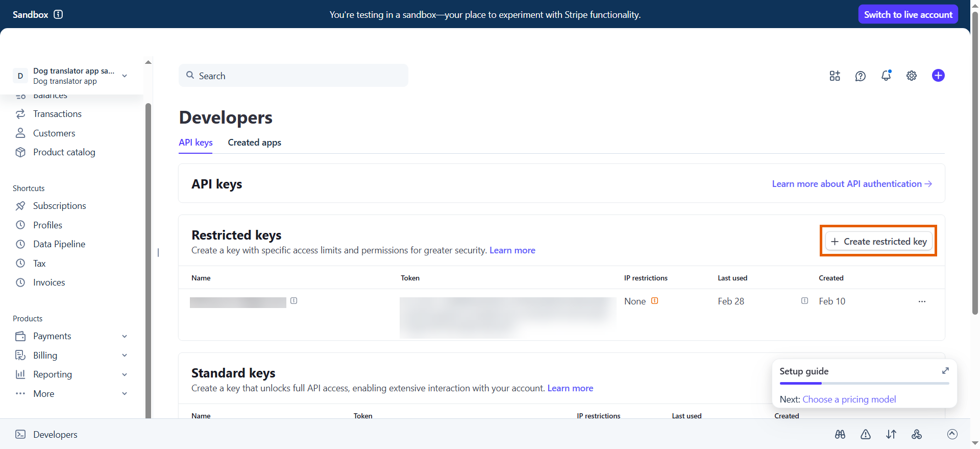Click the up-down arrows icon in bottom bar
This screenshot has height=449, width=980.
(x=891, y=434)
